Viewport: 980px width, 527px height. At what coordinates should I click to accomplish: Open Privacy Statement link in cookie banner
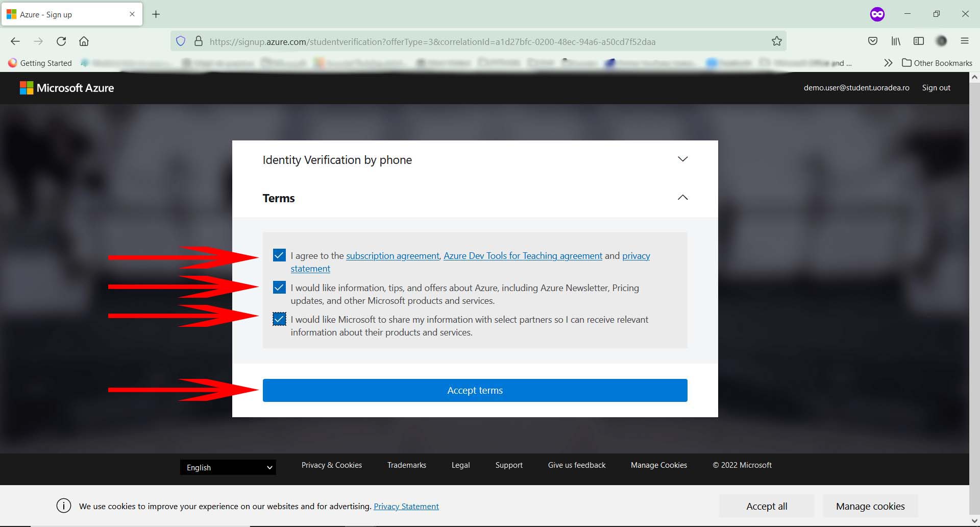pyautogui.click(x=406, y=506)
